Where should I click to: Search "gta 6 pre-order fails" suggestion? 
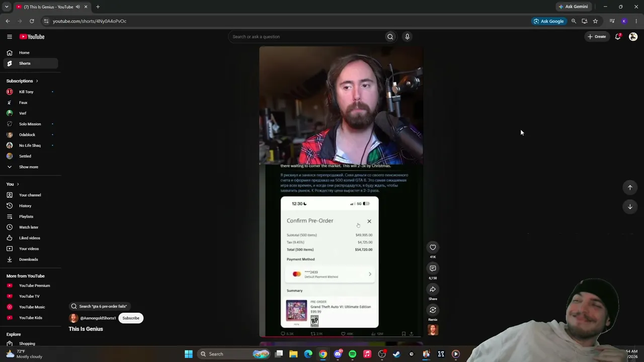tap(99, 306)
